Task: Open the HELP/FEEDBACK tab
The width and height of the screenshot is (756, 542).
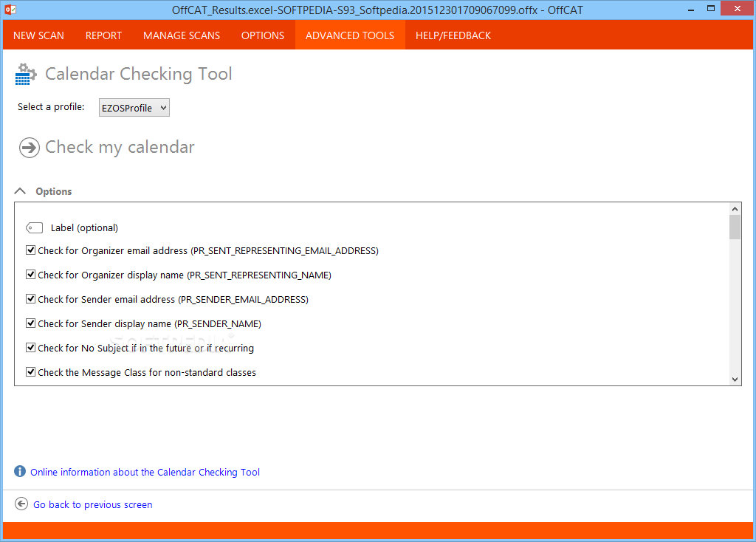Action: point(453,35)
